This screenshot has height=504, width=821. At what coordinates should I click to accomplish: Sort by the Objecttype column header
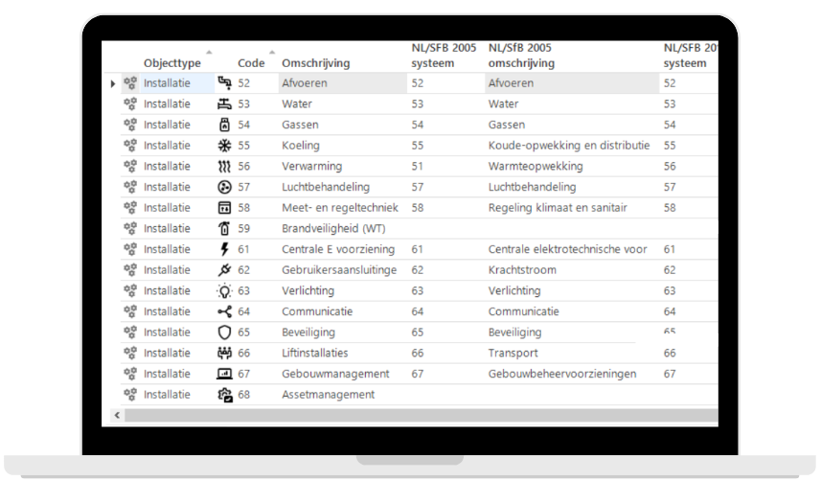[172, 63]
